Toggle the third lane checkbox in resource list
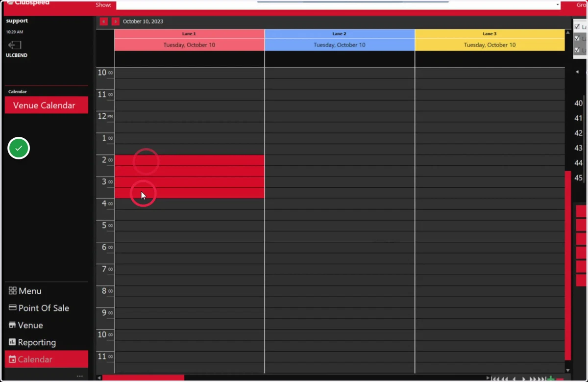This screenshot has height=382, width=588. click(577, 50)
